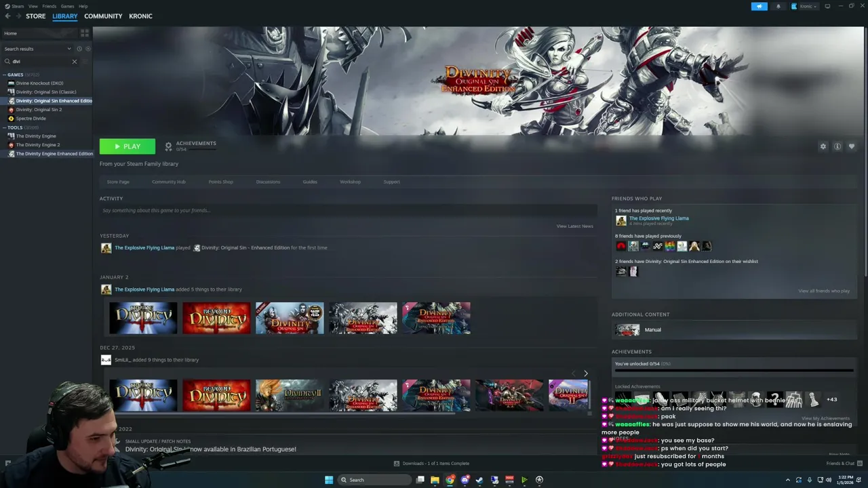
Task: Go back with the navigation back arrow
Action: pyautogui.click(x=7, y=16)
